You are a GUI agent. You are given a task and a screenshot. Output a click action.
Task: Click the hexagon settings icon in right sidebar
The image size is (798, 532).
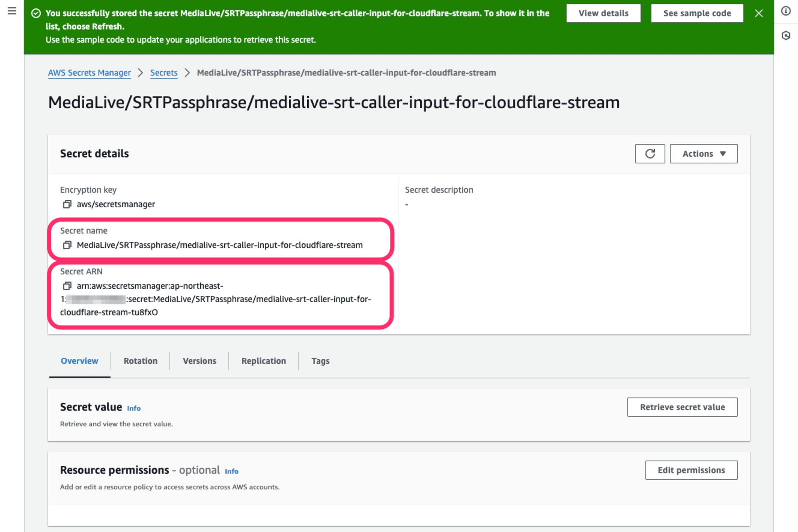[x=786, y=35]
